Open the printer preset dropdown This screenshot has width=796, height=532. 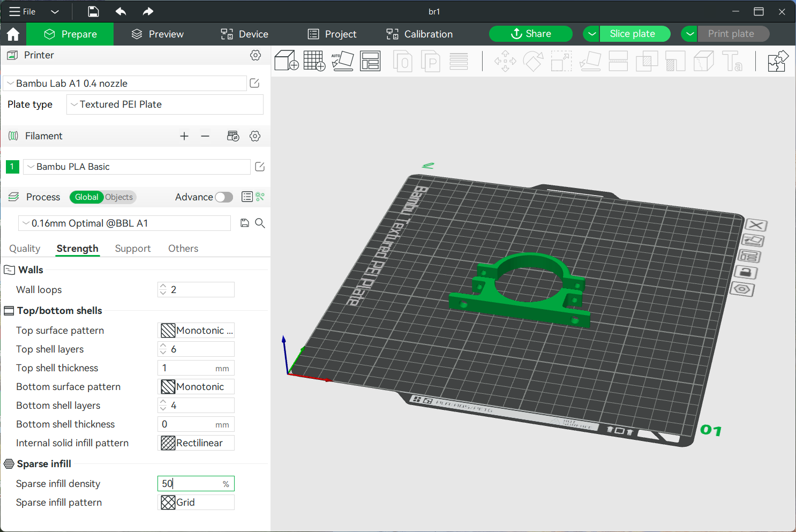[x=125, y=83]
